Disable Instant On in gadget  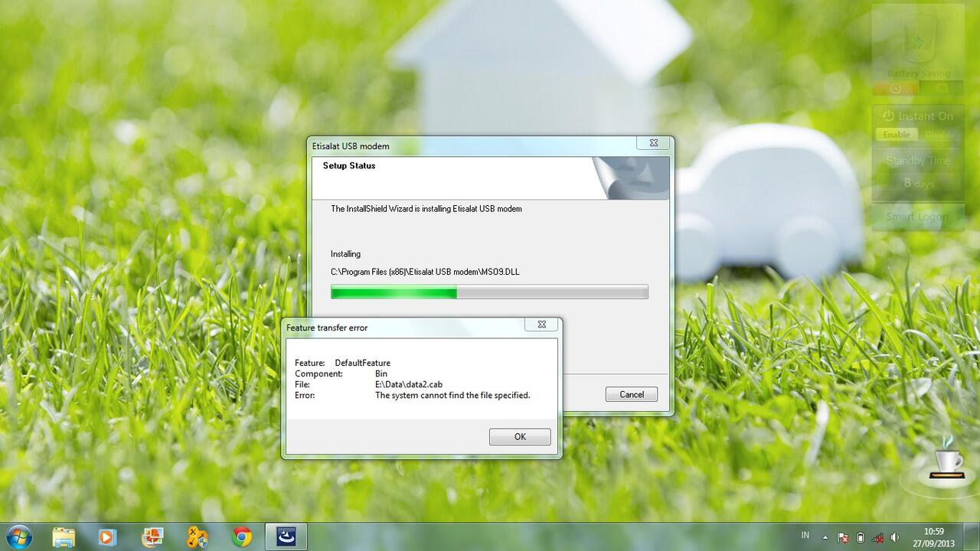pos(939,134)
